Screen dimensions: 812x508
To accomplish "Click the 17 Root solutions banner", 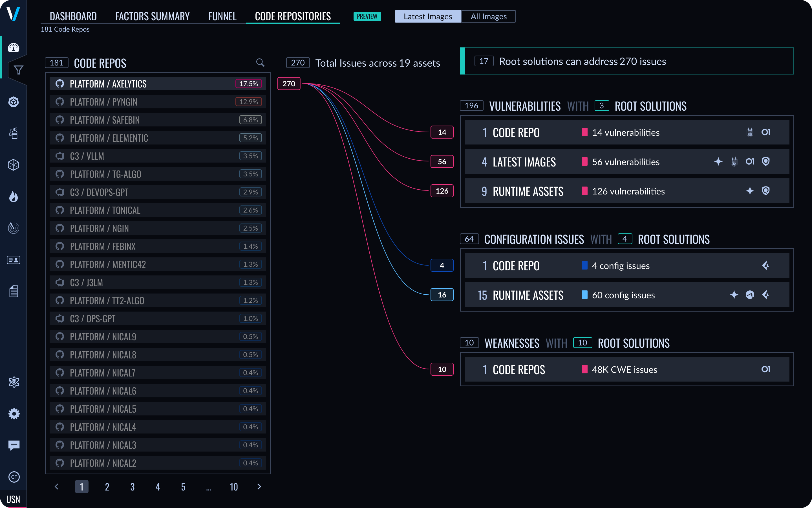I will [627, 61].
